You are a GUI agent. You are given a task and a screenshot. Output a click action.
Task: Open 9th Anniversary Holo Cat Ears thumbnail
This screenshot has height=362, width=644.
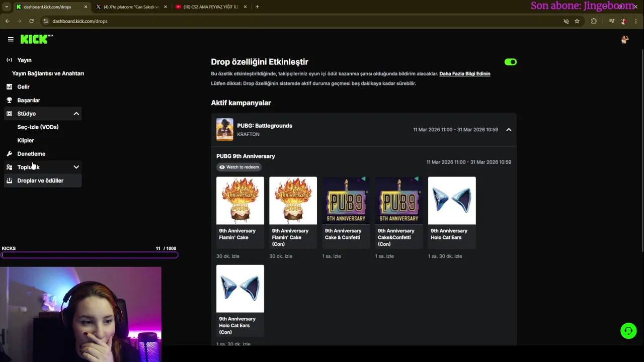(452, 200)
